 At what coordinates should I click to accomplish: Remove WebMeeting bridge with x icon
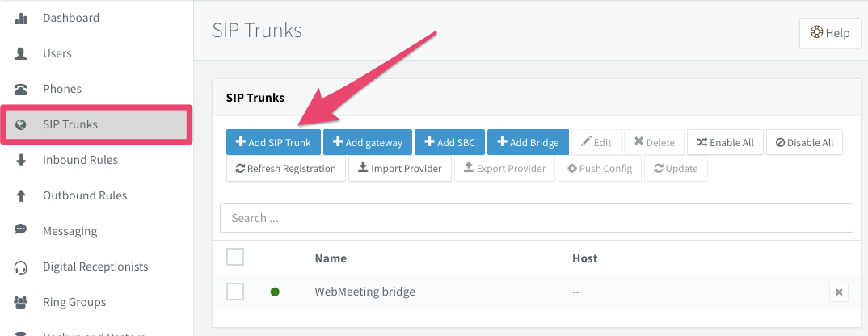point(839,292)
